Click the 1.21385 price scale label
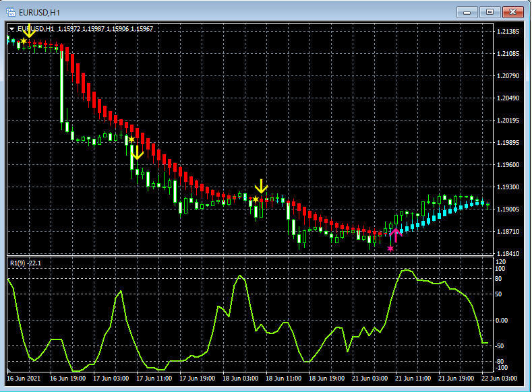Viewport: 532px width, 392px height. (508, 32)
